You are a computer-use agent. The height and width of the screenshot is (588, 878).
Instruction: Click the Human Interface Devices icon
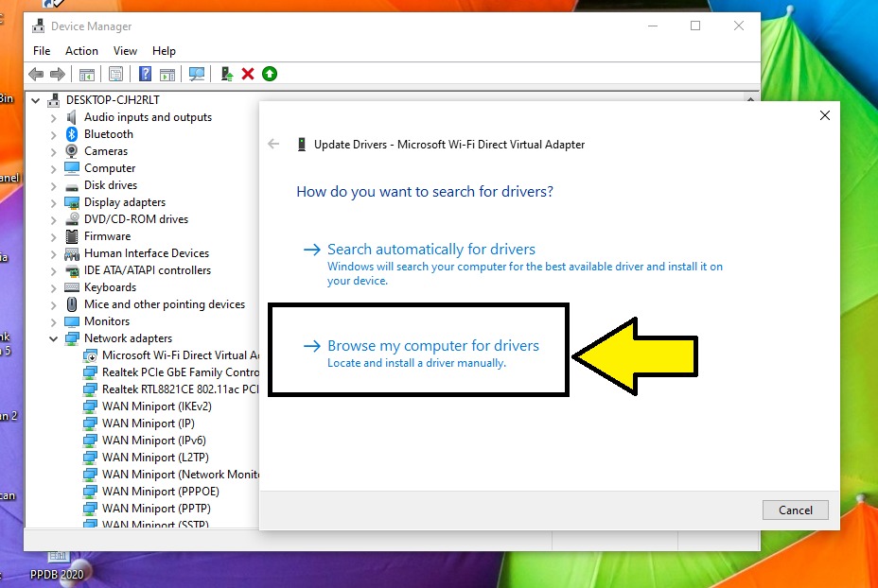(72, 253)
